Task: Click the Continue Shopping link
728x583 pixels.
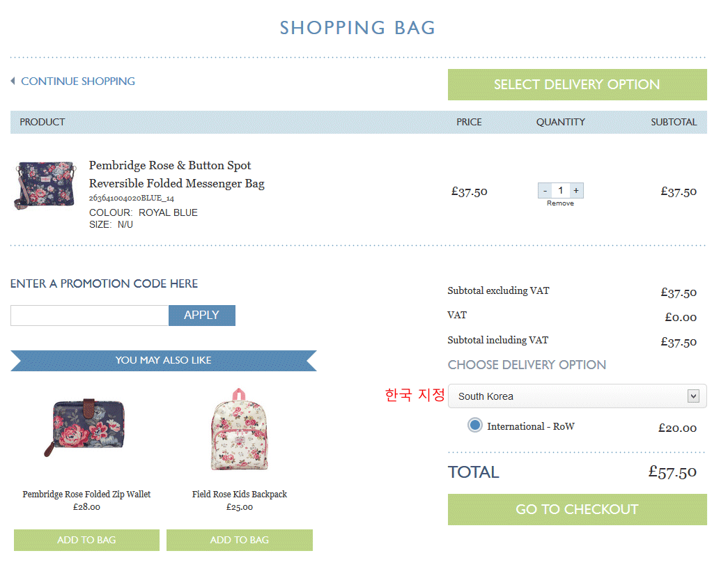Action: (77, 81)
